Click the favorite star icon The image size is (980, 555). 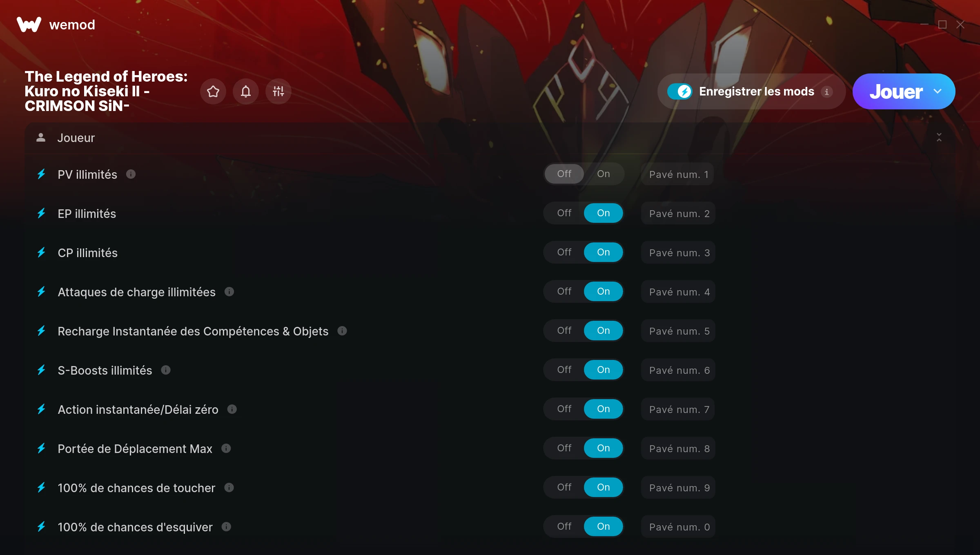pyautogui.click(x=213, y=91)
